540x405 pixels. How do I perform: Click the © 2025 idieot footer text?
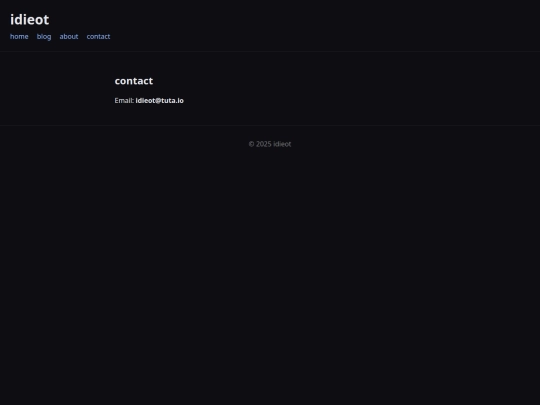(x=270, y=144)
